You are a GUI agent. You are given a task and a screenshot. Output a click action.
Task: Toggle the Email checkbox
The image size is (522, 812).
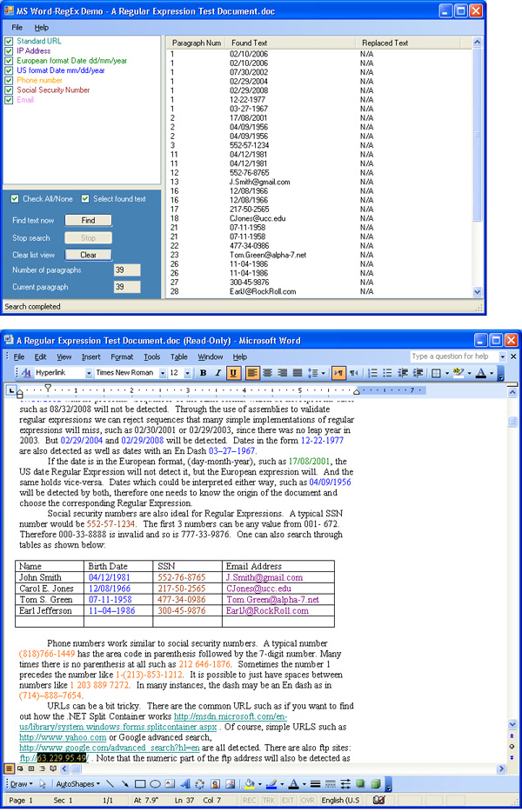9,100
